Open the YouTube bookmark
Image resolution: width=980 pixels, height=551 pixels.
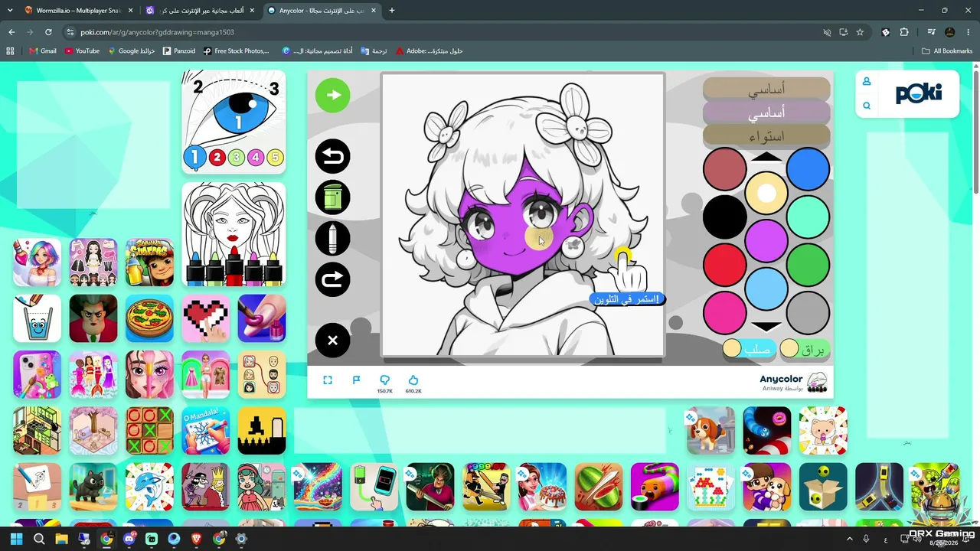click(x=82, y=51)
